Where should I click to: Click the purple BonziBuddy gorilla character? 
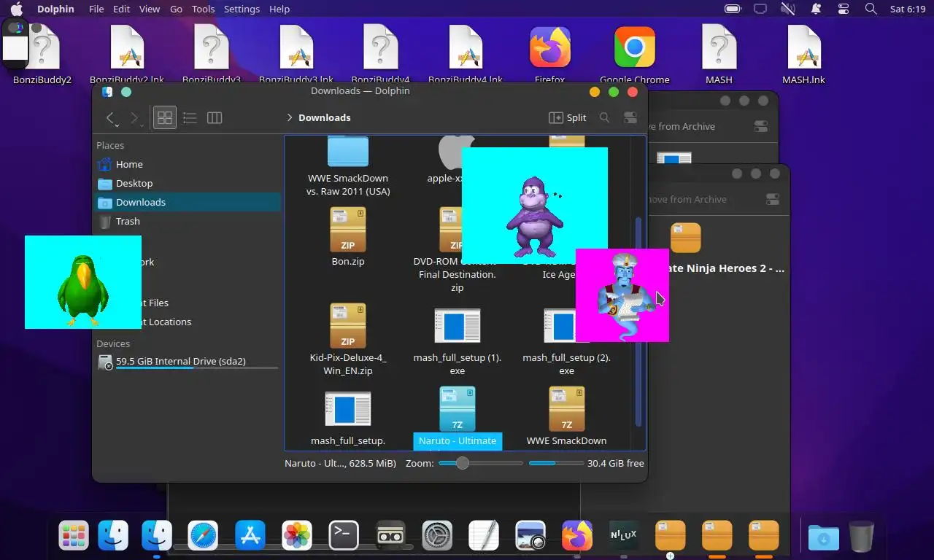[536, 217]
